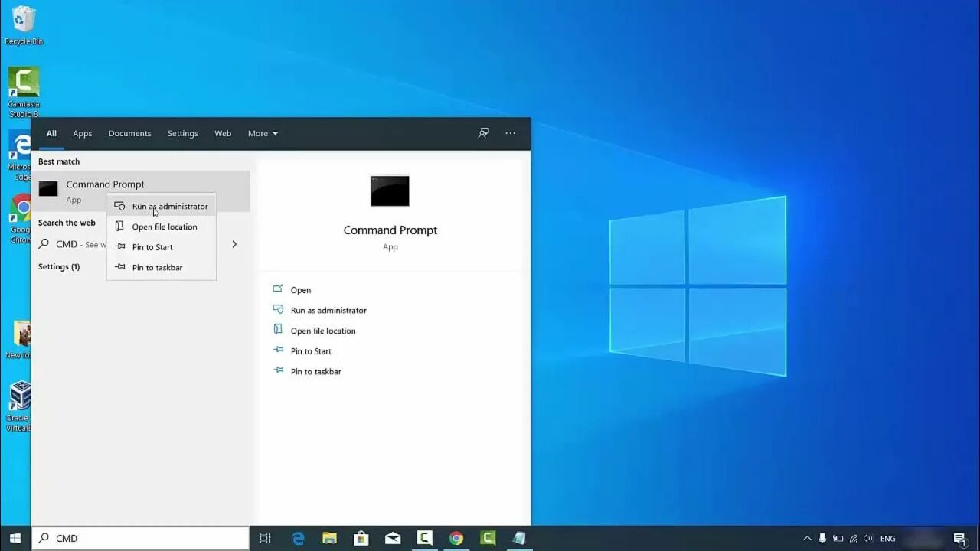
Task: Click the file icon beside right-pane Open file location
Action: 278,330
